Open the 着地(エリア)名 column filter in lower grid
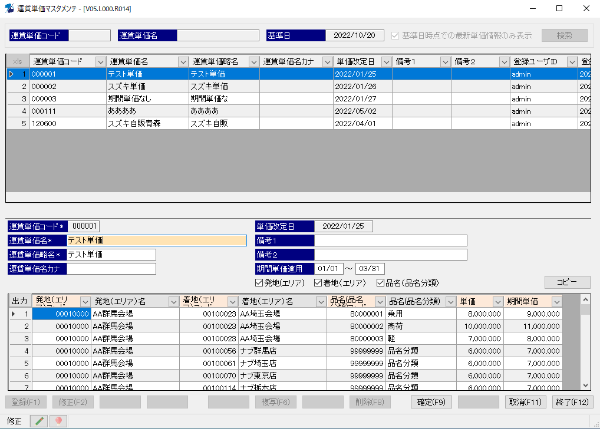600x429 pixels. (321, 302)
